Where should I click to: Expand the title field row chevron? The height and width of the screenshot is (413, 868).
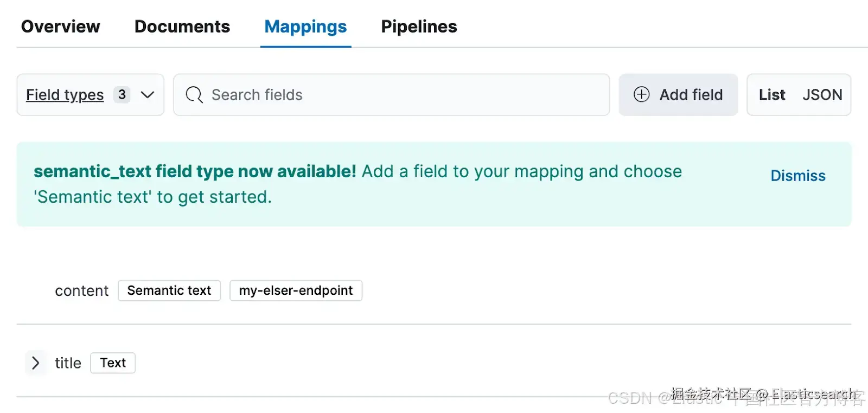point(36,363)
